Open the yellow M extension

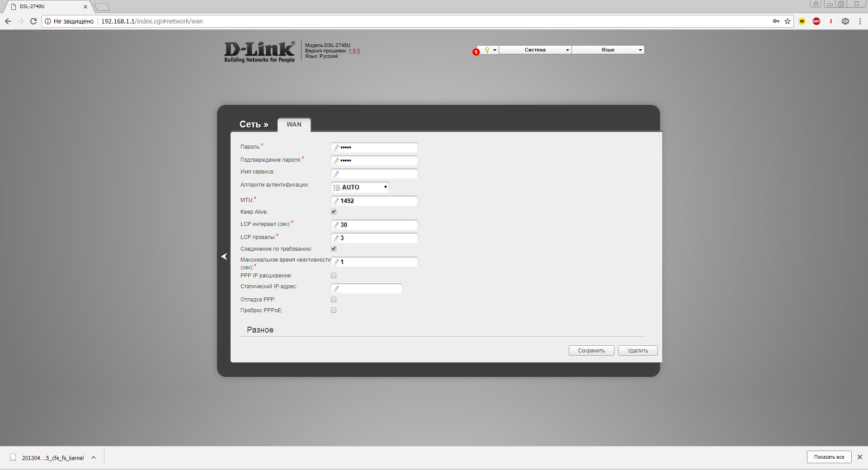coord(802,21)
